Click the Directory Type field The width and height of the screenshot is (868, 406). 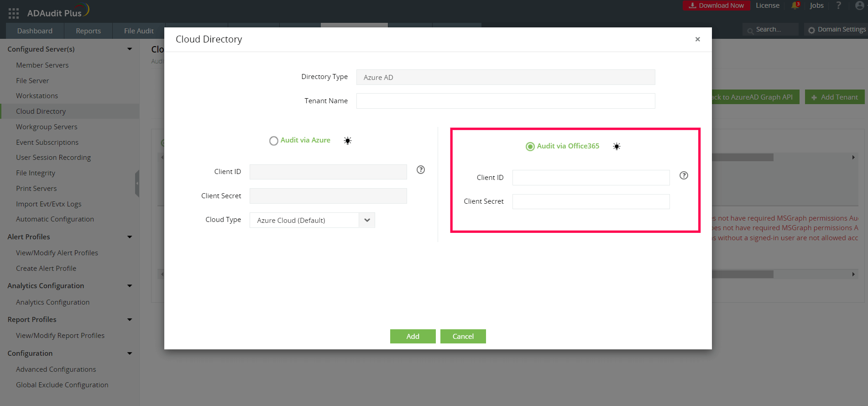pyautogui.click(x=506, y=77)
